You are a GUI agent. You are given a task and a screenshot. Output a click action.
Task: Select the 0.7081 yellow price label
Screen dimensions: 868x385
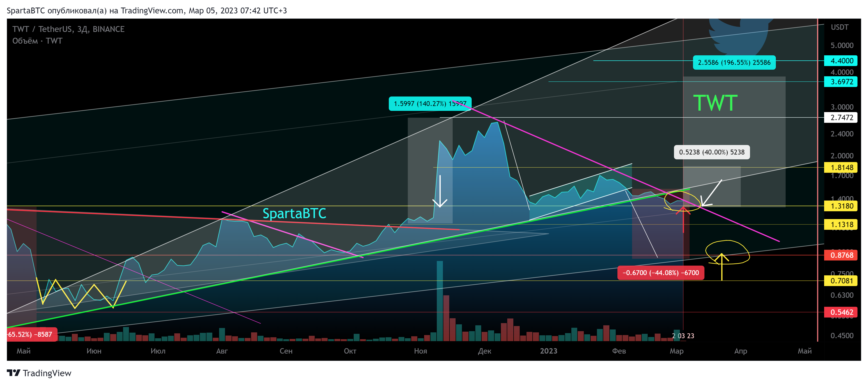[841, 280]
